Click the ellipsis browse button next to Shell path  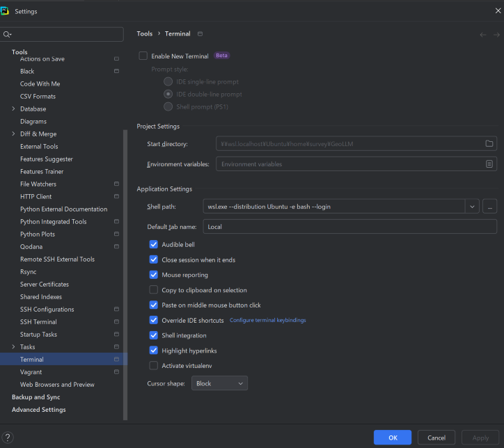pos(489,207)
